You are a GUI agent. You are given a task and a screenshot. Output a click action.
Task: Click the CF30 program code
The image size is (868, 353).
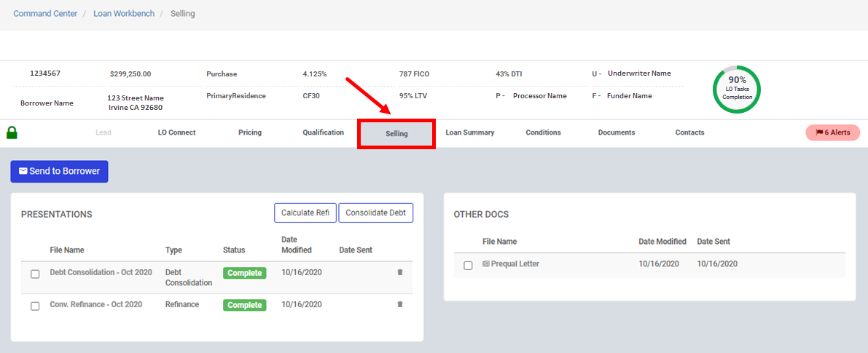[x=311, y=95]
